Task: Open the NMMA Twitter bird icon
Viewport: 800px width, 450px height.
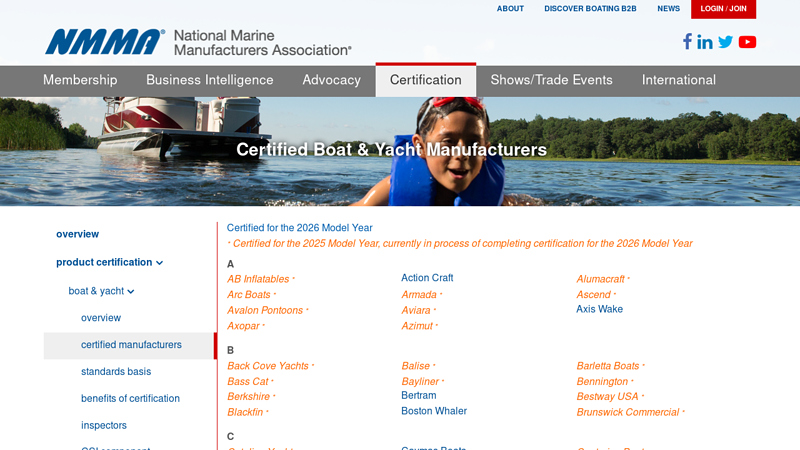Action: click(x=725, y=42)
